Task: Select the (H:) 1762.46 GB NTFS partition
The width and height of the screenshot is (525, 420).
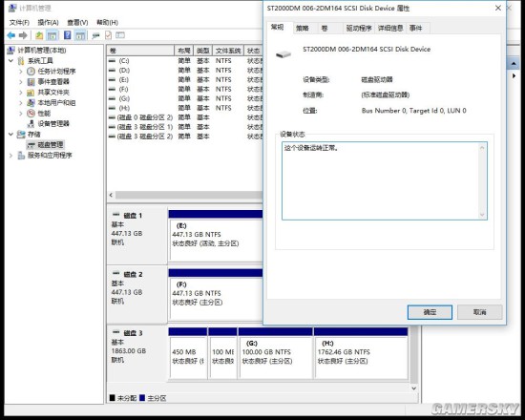Action: click(x=361, y=354)
